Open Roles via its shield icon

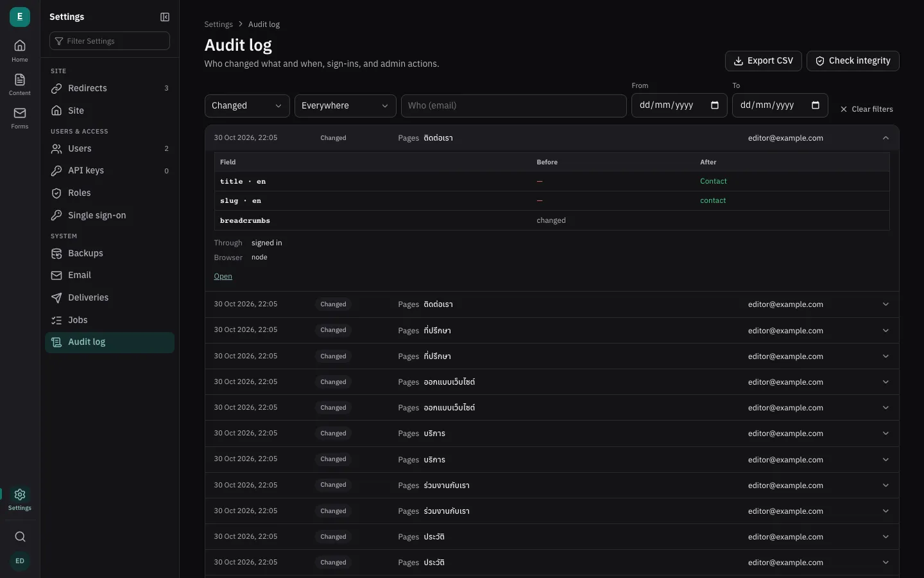[56, 193]
